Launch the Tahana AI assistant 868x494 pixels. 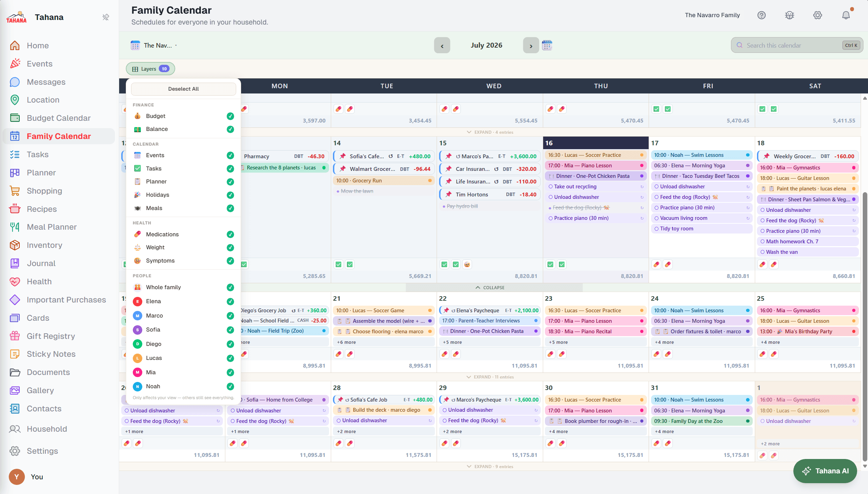point(825,471)
